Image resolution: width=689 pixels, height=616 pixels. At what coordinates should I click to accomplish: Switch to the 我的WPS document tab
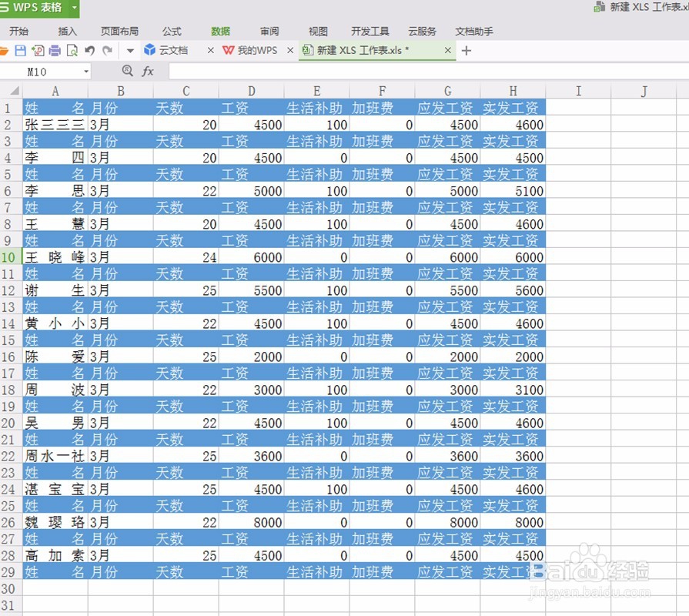(257, 50)
